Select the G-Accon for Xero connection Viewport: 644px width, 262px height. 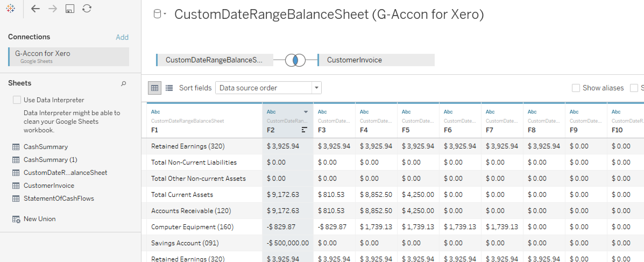pos(69,57)
